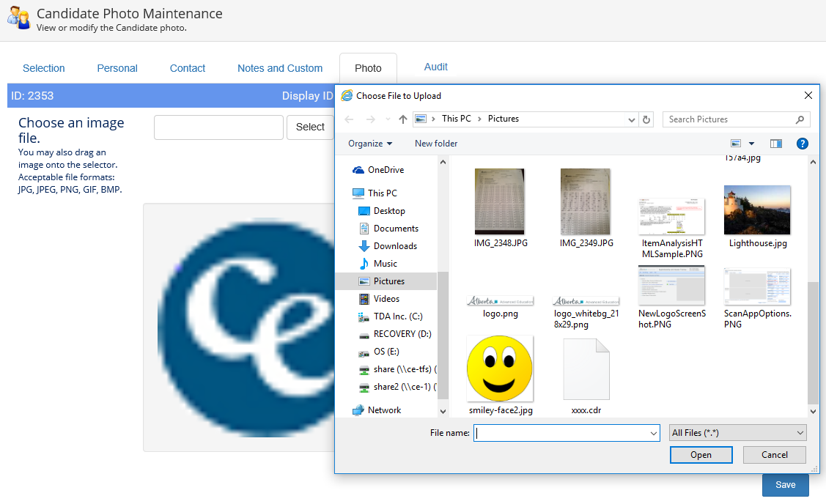Click the blue Save button
826x504 pixels.
coord(785,485)
